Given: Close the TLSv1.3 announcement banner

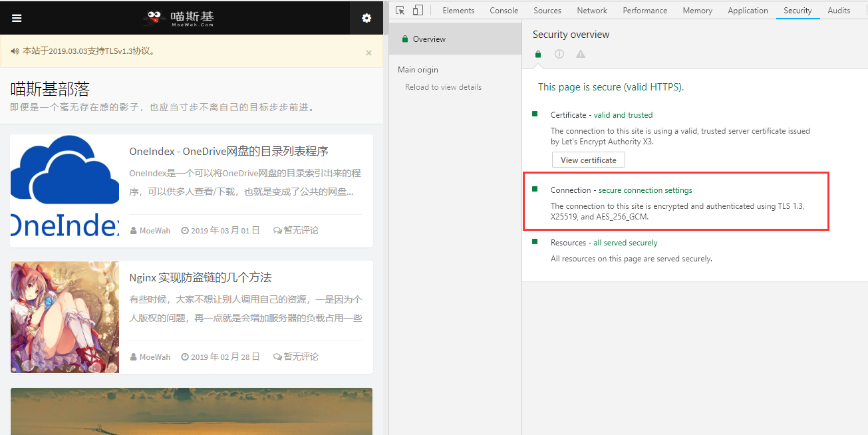Looking at the screenshot, I should coord(368,53).
